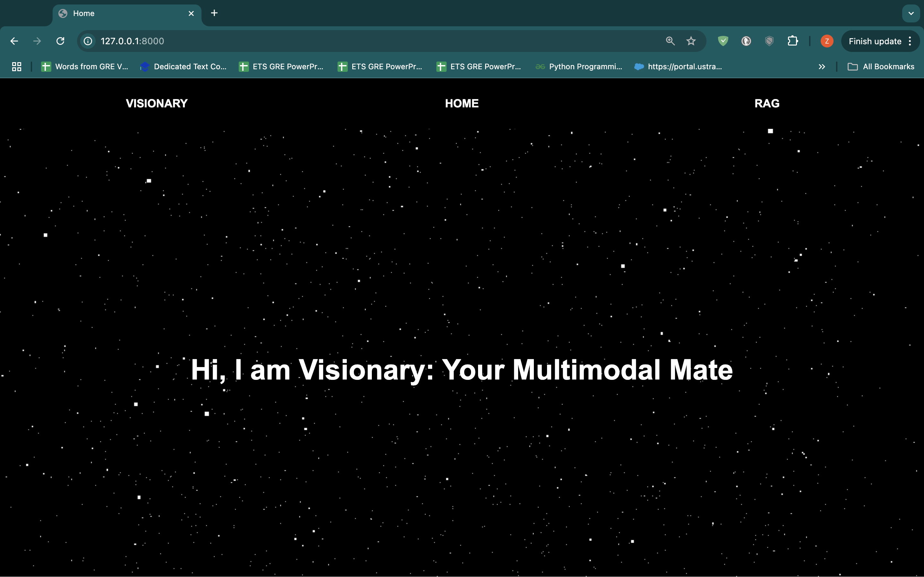This screenshot has height=577, width=924.
Task: Click the Finish update button
Action: pyautogui.click(x=875, y=41)
